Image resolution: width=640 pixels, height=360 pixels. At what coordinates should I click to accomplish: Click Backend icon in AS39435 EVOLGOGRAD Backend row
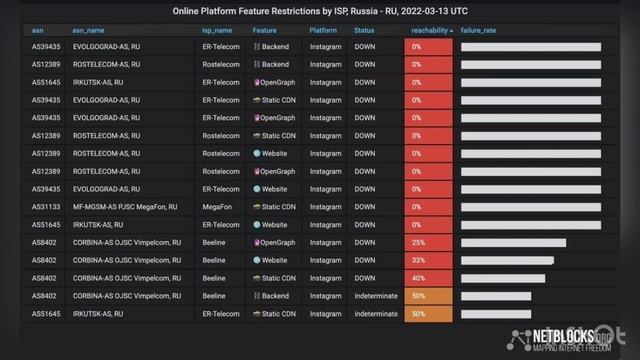pos(257,47)
